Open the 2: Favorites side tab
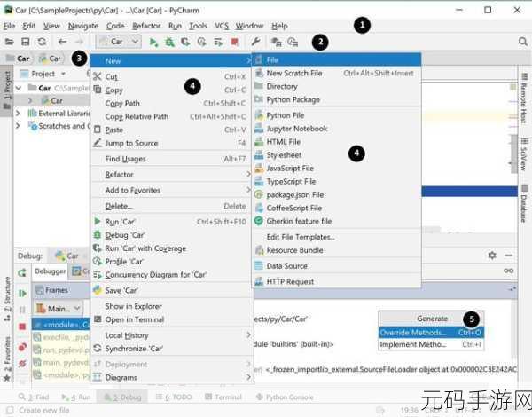The image size is (532, 417). tap(7, 359)
